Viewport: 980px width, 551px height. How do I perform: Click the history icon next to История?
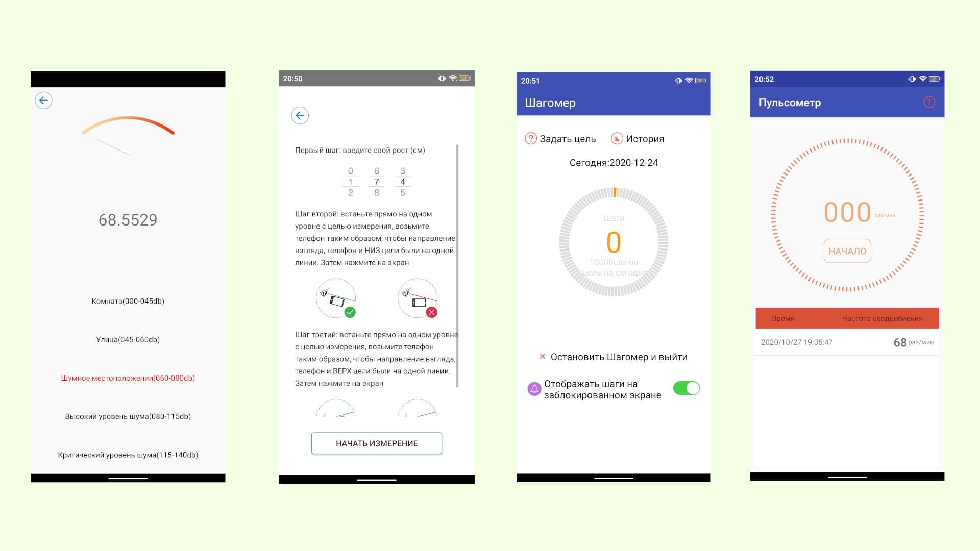617,138
